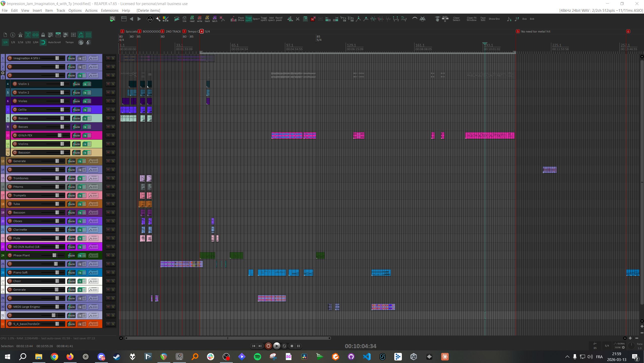The width and height of the screenshot is (644, 363).
Task: Solo the Piano Soft track
Action: point(113,273)
